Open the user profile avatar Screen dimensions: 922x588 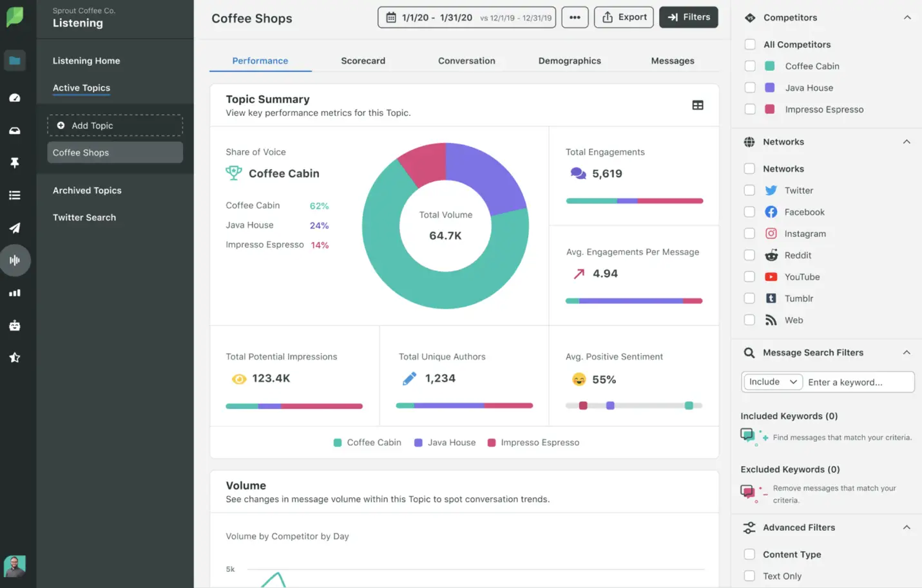coord(14,566)
